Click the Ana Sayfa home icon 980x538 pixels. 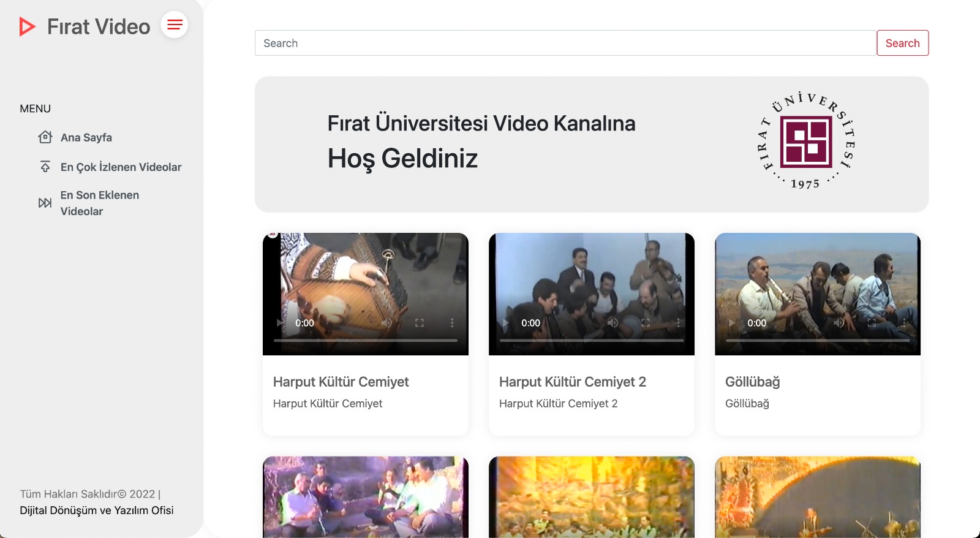point(45,137)
